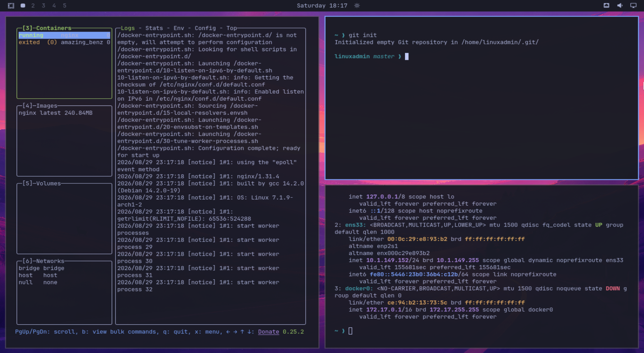Switch to workspace 2

coord(33,6)
